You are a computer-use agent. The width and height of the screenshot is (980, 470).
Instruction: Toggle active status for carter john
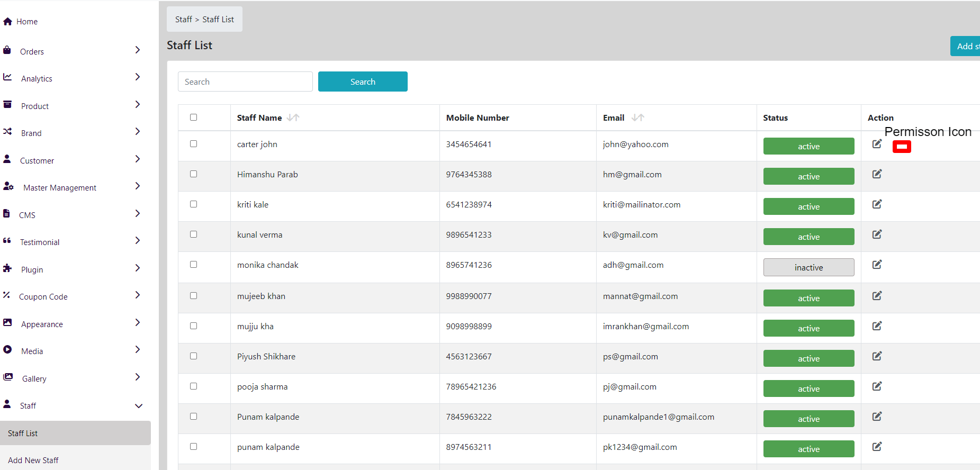point(808,146)
